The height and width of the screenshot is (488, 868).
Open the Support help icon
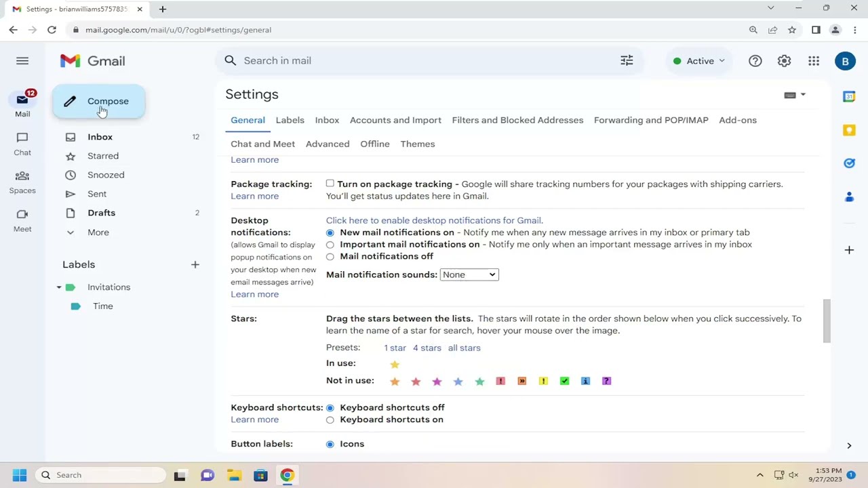click(755, 61)
